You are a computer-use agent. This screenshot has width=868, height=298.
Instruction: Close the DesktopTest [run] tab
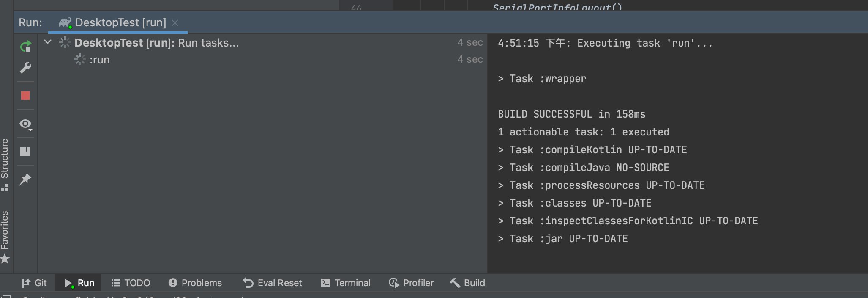[175, 23]
